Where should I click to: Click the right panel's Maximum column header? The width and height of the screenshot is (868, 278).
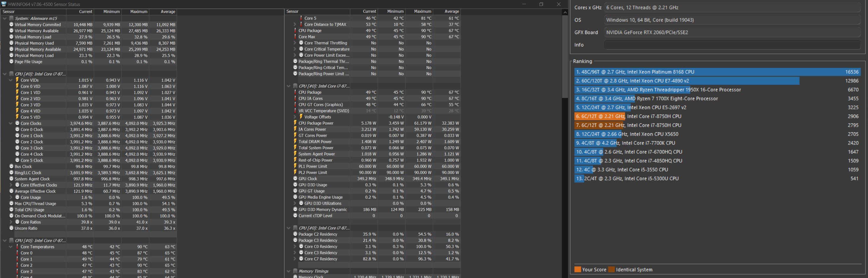[x=419, y=12]
